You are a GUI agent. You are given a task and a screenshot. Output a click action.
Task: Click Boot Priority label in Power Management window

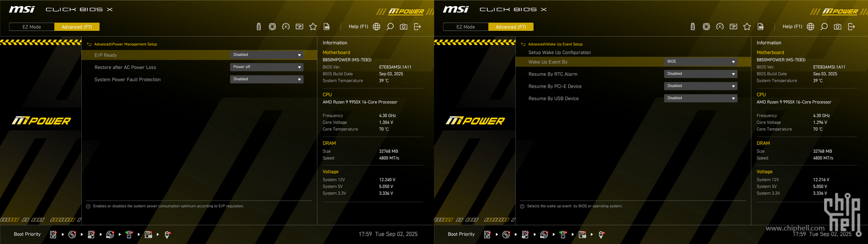(x=27, y=234)
